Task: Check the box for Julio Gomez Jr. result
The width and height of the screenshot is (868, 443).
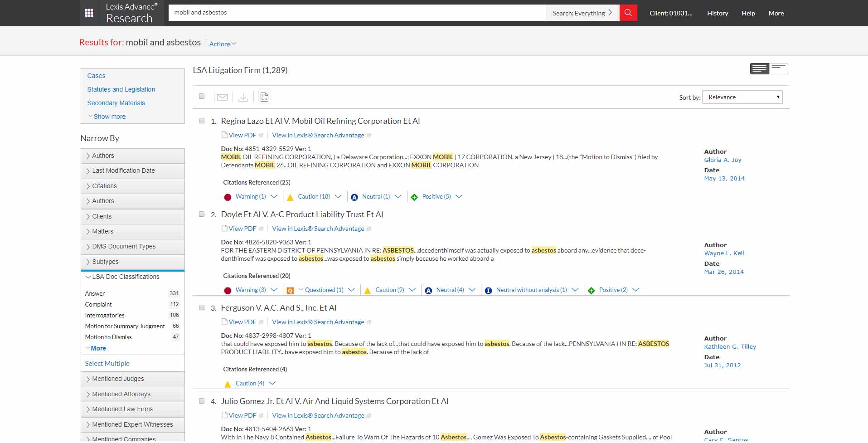Action: (202, 401)
